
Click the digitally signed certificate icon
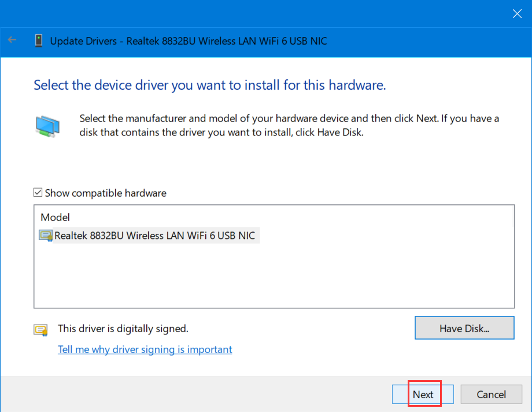(40, 329)
